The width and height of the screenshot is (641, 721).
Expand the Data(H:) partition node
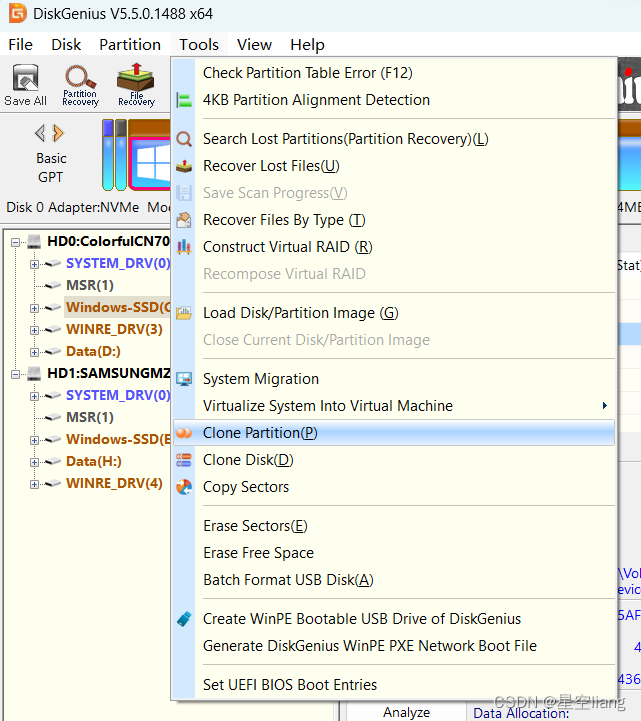click(x=34, y=462)
